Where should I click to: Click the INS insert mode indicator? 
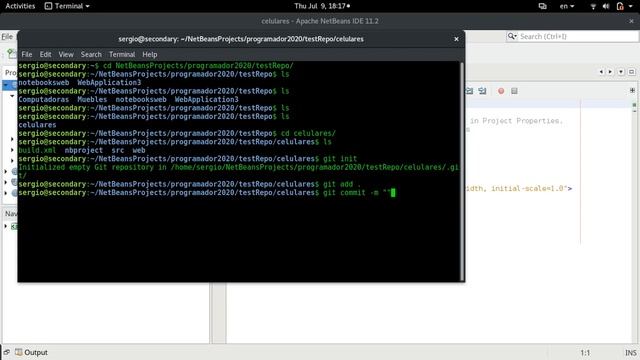[x=630, y=353]
